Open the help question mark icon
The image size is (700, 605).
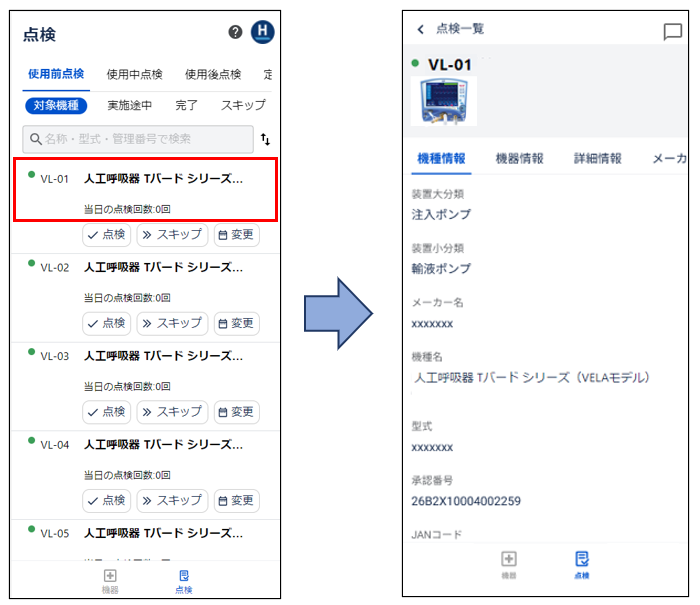[235, 32]
